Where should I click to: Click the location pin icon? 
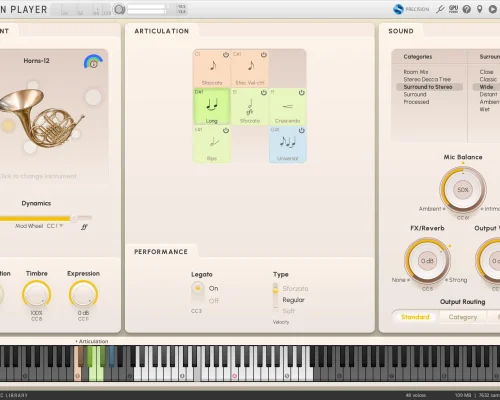tap(480, 9)
